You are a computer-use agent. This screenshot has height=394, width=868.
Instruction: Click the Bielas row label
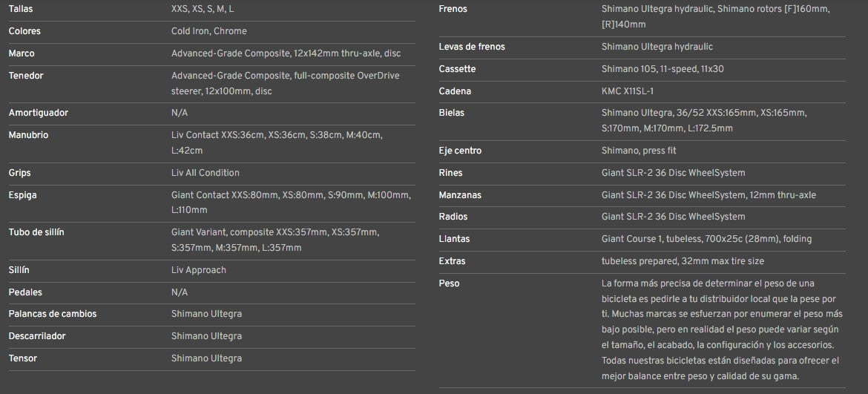452,113
